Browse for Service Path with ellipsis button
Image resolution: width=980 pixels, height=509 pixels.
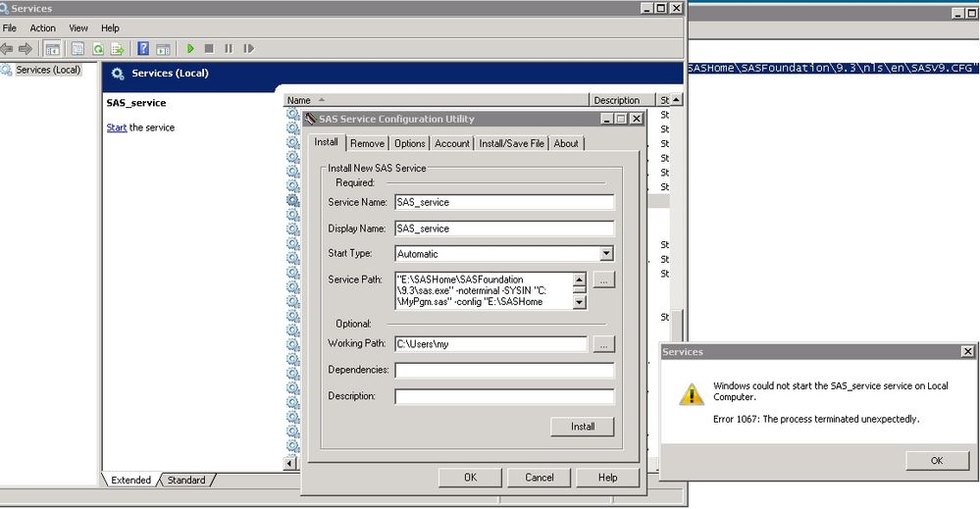tap(603, 280)
